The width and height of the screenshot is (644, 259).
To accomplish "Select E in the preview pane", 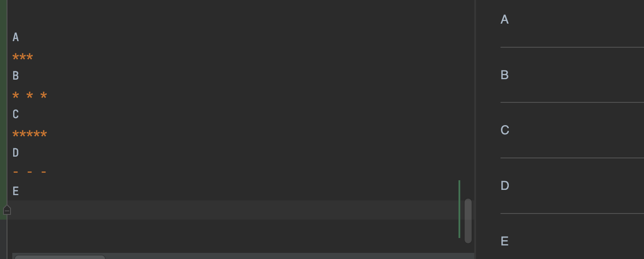I will click(x=504, y=241).
